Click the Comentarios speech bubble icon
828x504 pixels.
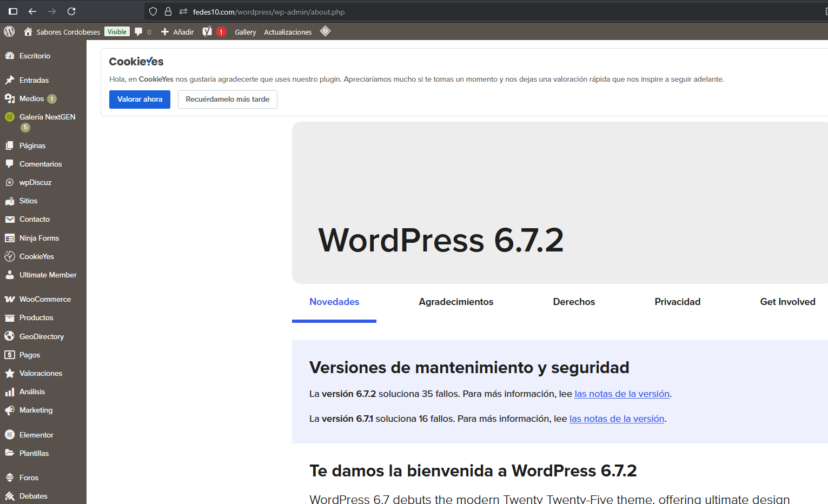pyautogui.click(x=10, y=164)
